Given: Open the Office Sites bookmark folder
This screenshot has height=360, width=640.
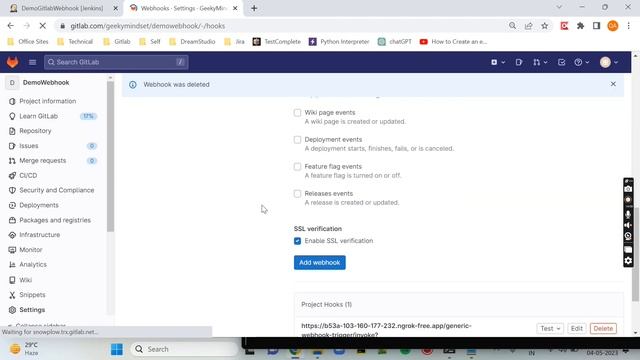Looking at the screenshot, I should 28,42.
